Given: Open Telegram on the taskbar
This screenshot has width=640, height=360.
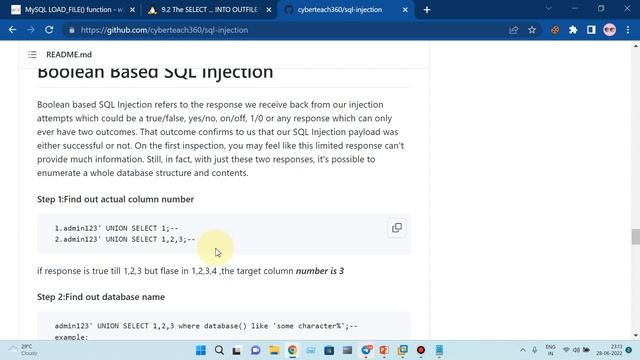Looking at the screenshot, I should 366,350.
